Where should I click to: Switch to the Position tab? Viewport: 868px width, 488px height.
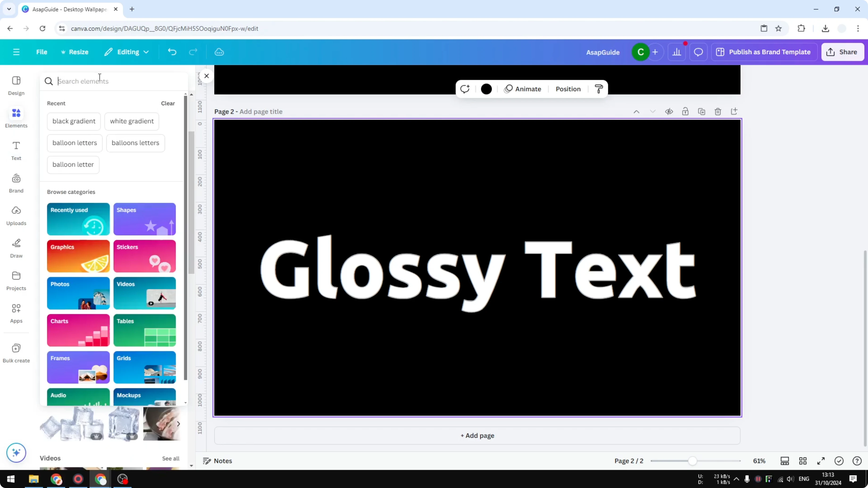(x=568, y=89)
